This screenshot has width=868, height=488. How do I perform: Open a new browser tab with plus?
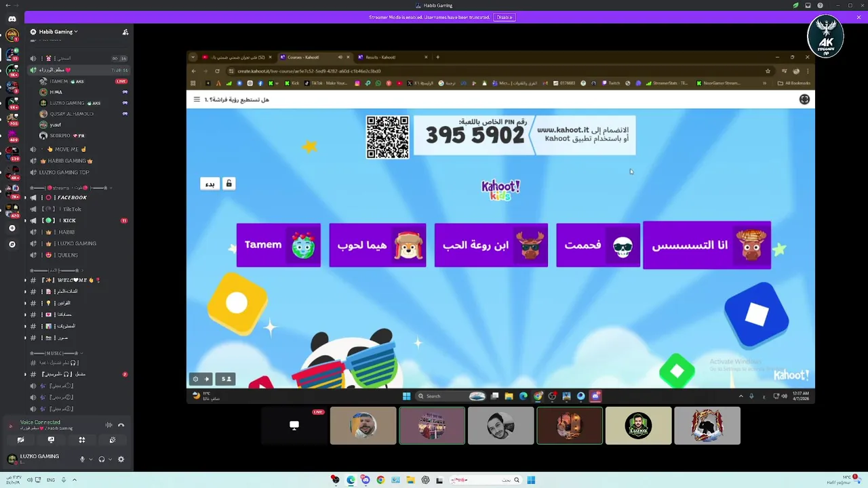coord(438,57)
